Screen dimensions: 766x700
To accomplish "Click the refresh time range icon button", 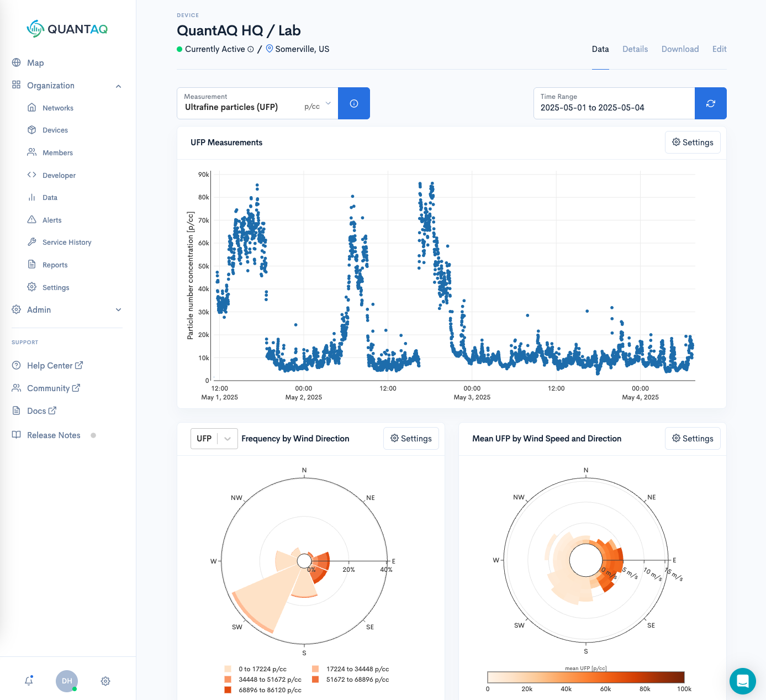I will [710, 103].
